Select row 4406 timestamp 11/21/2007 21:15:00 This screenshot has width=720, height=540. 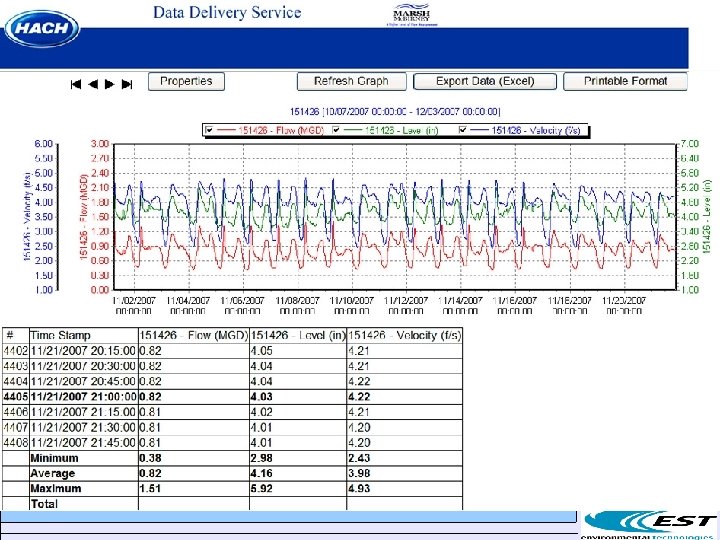click(83, 412)
